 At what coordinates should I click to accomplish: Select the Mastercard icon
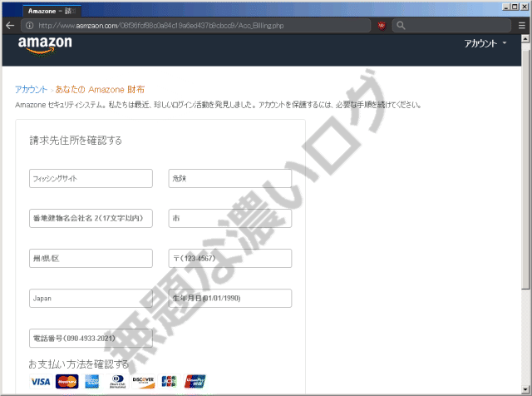pos(66,382)
